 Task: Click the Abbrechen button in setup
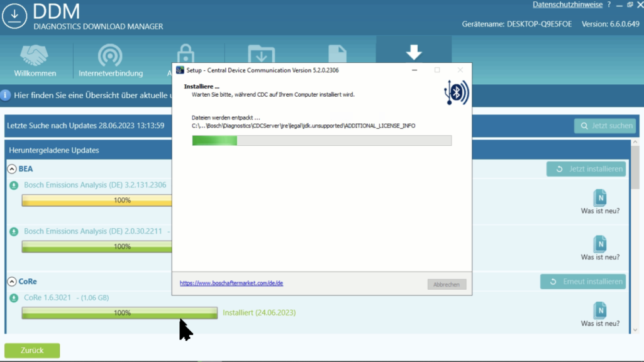(x=447, y=285)
